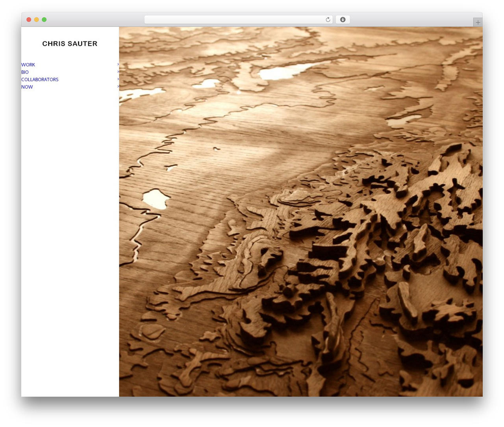
Task: Open the BIO menu link
Action: (25, 72)
